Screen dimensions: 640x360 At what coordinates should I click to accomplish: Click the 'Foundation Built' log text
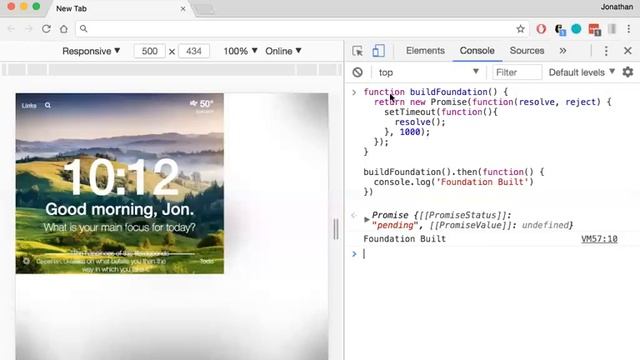coord(404,239)
